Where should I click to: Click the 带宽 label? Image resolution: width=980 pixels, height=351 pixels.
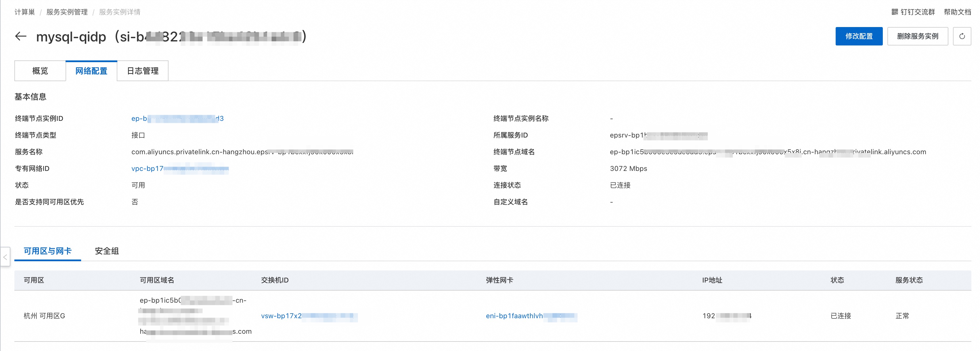(x=500, y=169)
